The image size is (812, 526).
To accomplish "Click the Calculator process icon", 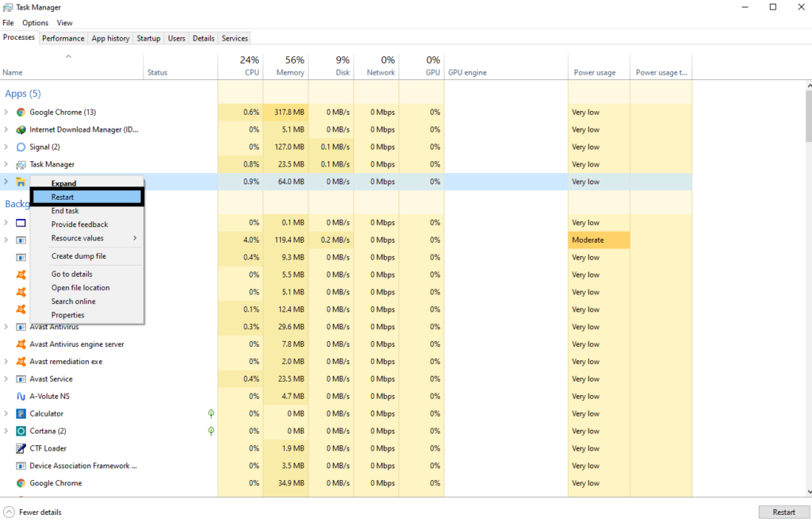I will (x=21, y=413).
